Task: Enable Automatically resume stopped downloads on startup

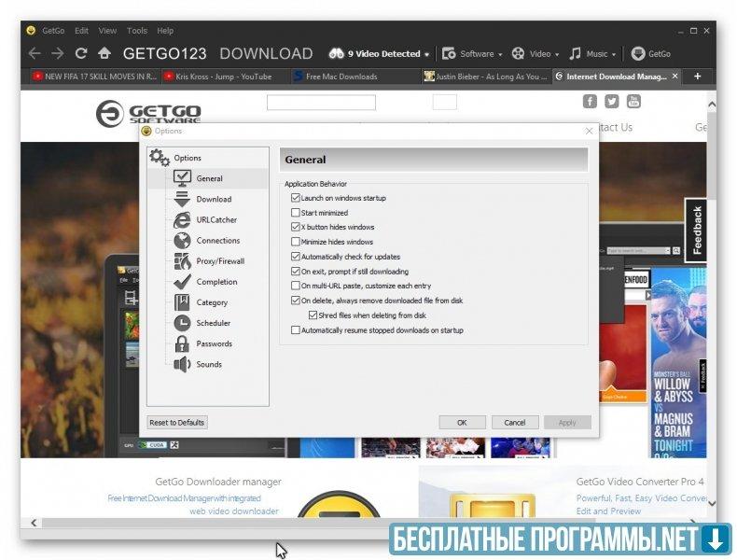Action: pyautogui.click(x=295, y=330)
